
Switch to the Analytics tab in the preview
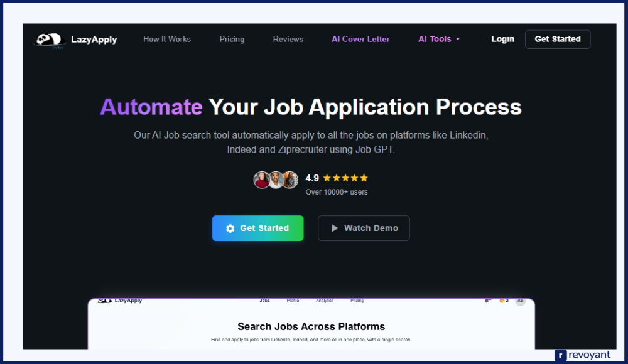click(x=325, y=301)
